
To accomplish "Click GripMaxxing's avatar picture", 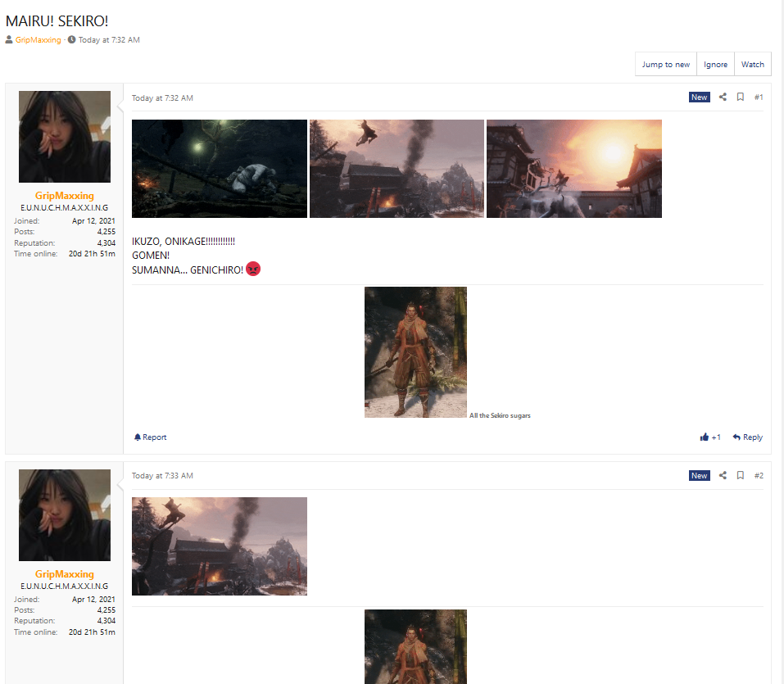I will 64,137.
